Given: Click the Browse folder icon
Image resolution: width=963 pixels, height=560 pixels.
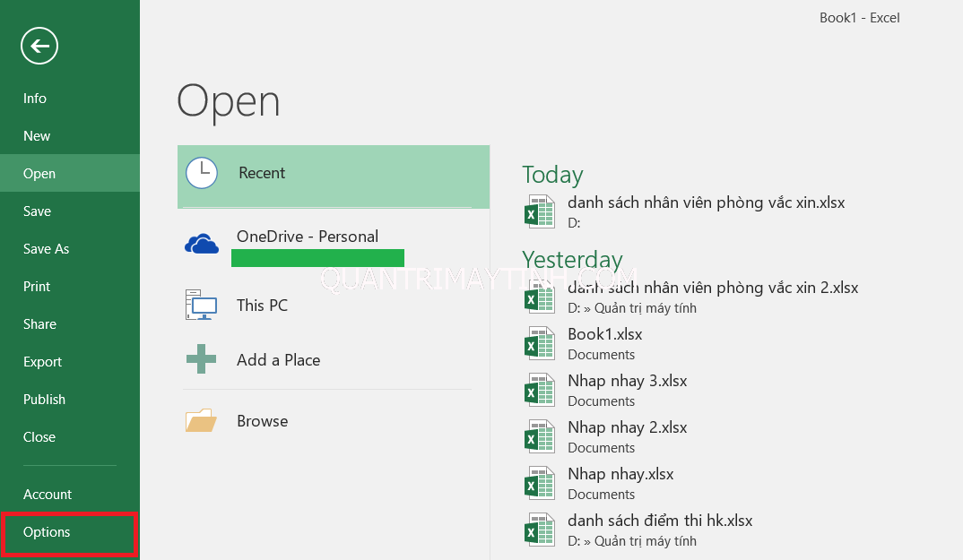Looking at the screenshot, I should coord(202,420).
